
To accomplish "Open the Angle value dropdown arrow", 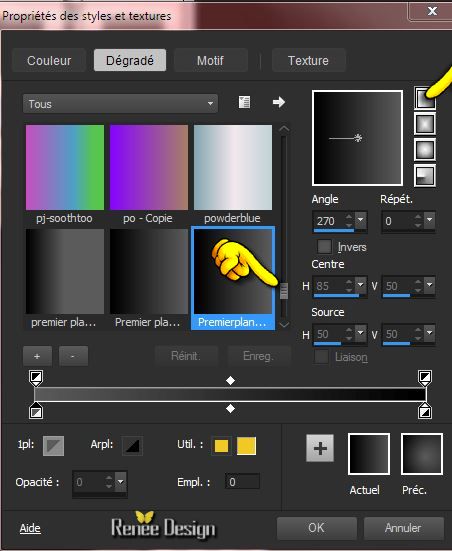I will coord(361,220).
